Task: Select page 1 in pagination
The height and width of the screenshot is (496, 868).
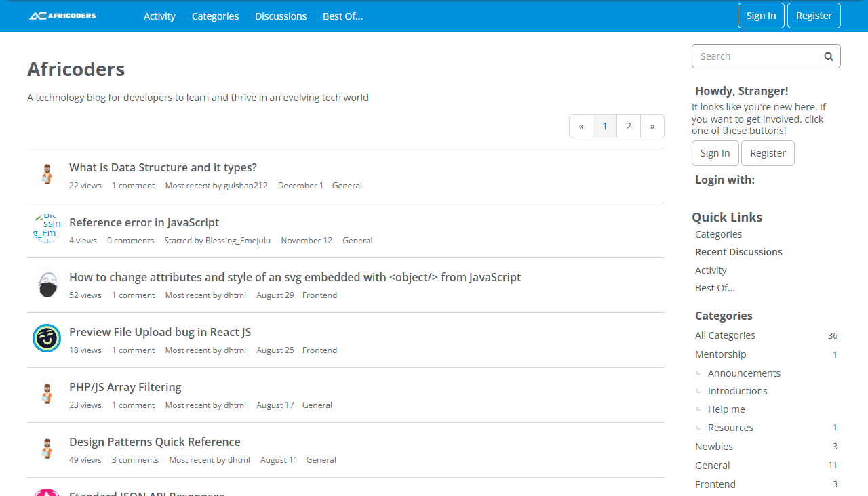Action: [x=605, y=126]
